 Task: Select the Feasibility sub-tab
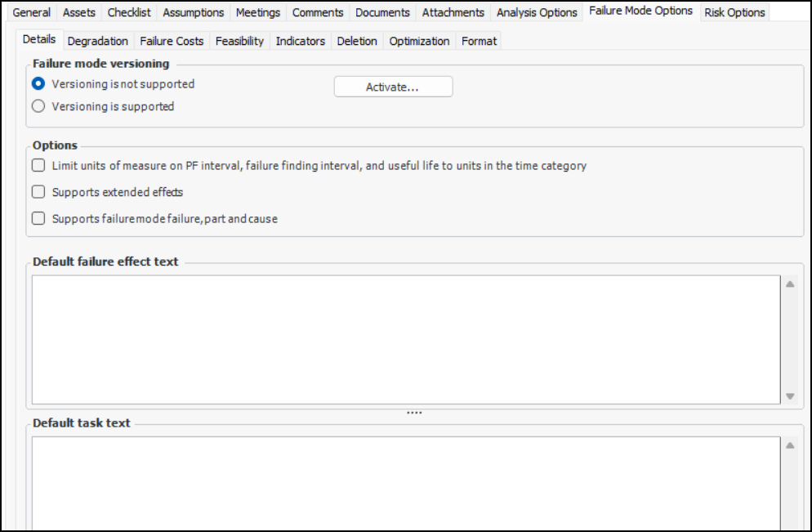click(x=239, y=41)
